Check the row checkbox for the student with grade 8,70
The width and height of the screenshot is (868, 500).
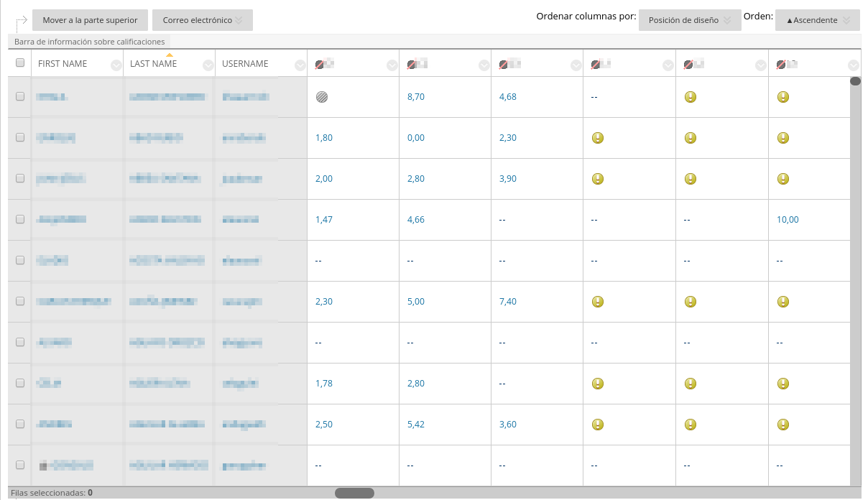tap(20, 96)
